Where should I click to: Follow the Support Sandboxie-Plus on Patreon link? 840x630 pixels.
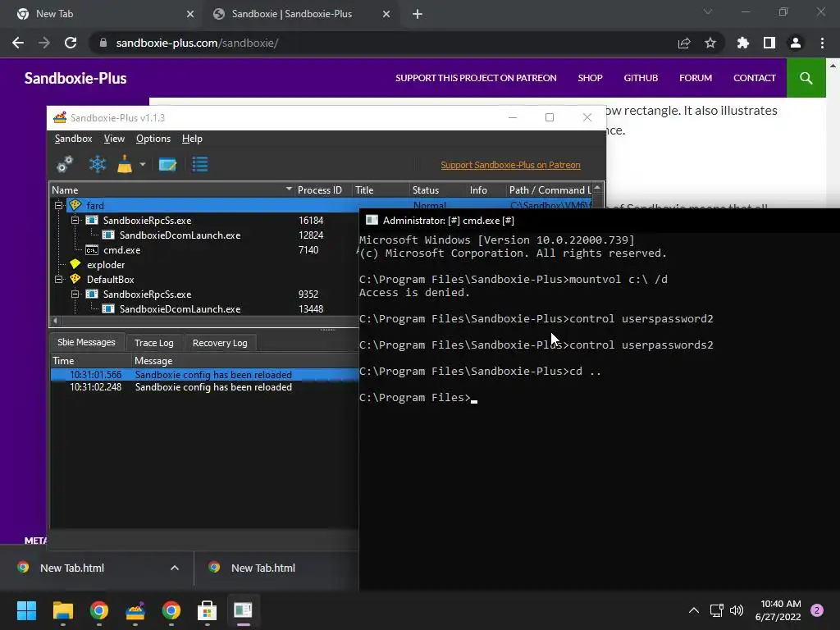[x=510, y=165]
